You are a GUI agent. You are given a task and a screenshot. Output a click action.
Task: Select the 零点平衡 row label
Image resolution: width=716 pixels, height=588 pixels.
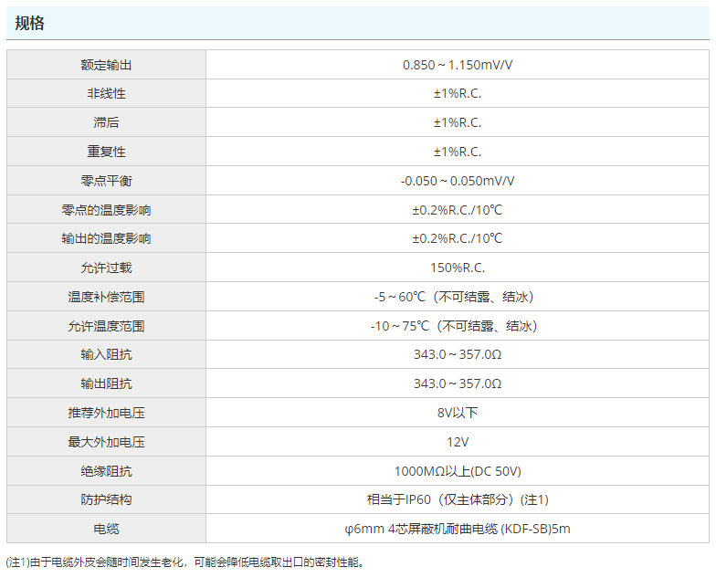(x=106, y=181)
